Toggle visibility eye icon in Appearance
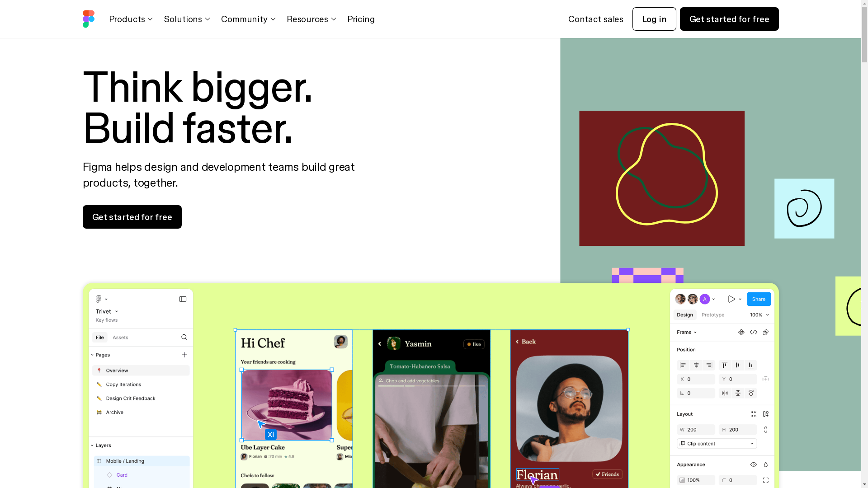The height and width of the screenshot is (488, 868). [x=754, y=465]
